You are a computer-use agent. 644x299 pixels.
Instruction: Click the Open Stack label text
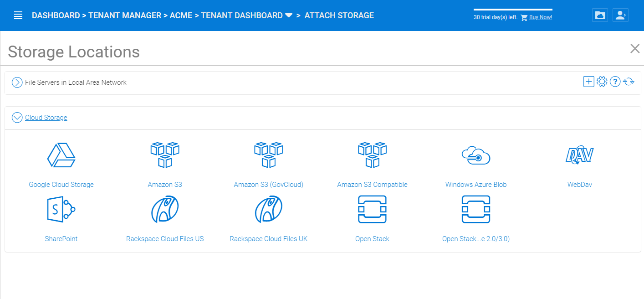pyautogui.click(x=372, y=239)
